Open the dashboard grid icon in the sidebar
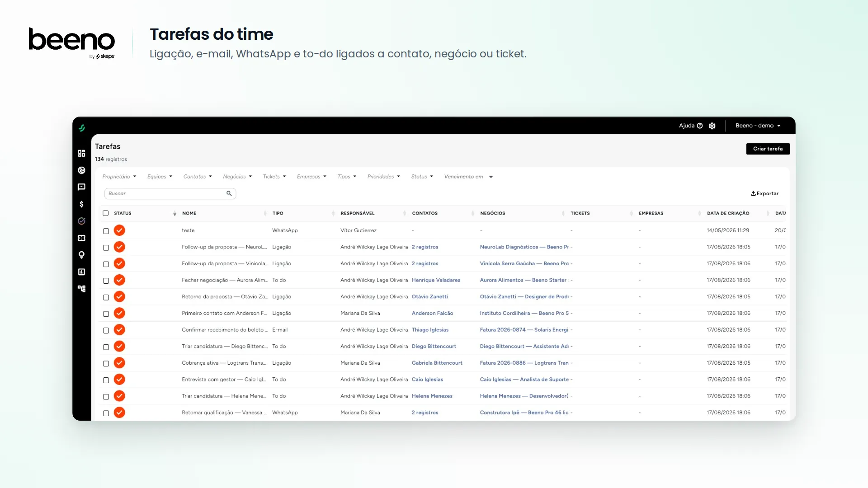868x488 pixels. click(81, 154)
